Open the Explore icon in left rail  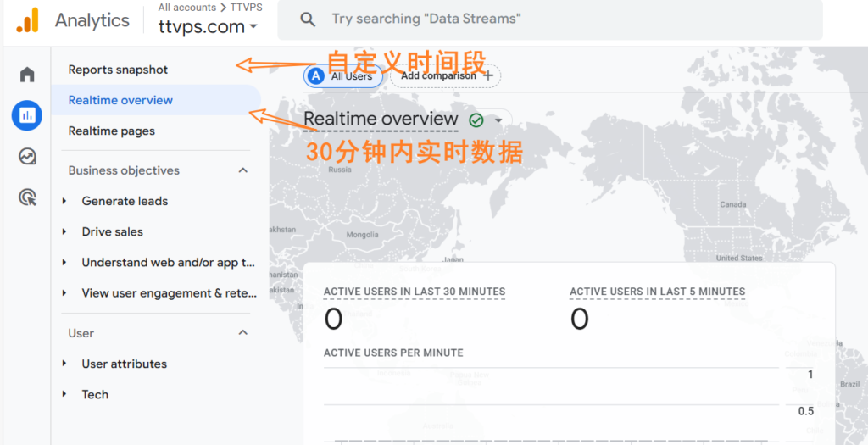click(x=27, y=156)
